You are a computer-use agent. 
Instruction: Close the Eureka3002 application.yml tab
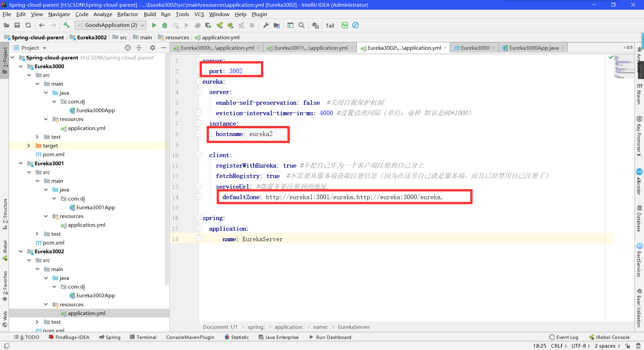(x=445, y=48)
